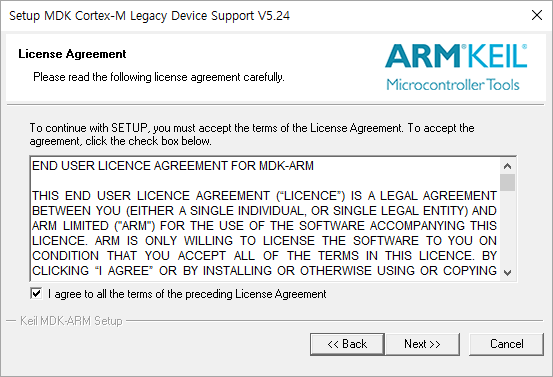The image size is (553, 377).
Task: Click the ARM KEIL logo
Action: (456, 56)
